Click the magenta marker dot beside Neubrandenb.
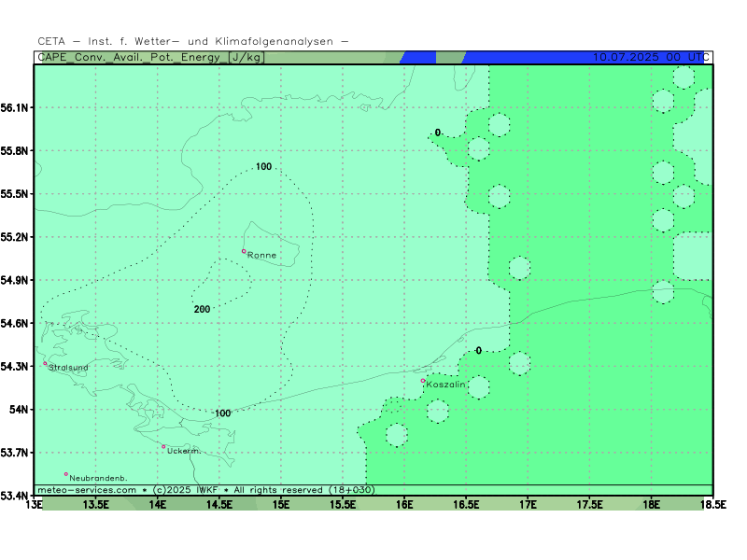The height and width of the screenshot is (560, 747). tap(66, 474)
